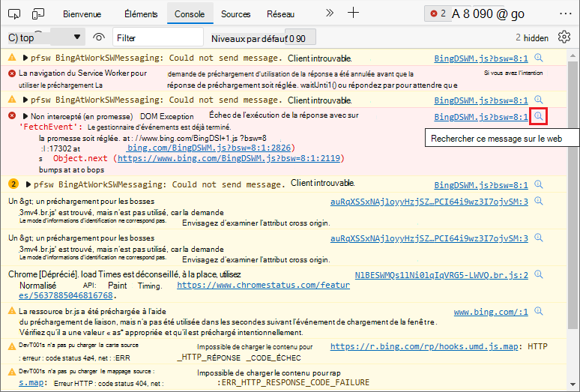
Task: Toggle the live expression eye icon
Action: [x=99, y=37]
